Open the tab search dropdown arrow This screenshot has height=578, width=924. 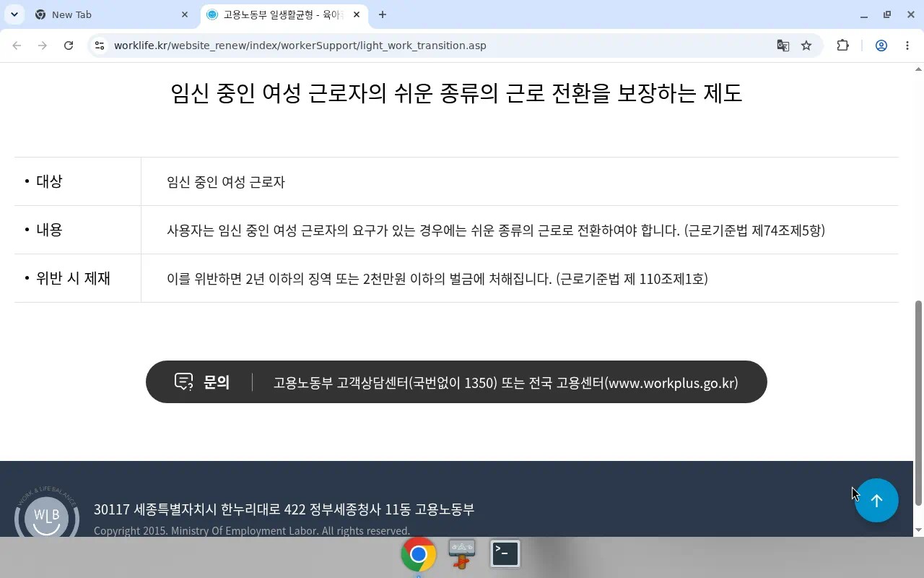(14, 14)
